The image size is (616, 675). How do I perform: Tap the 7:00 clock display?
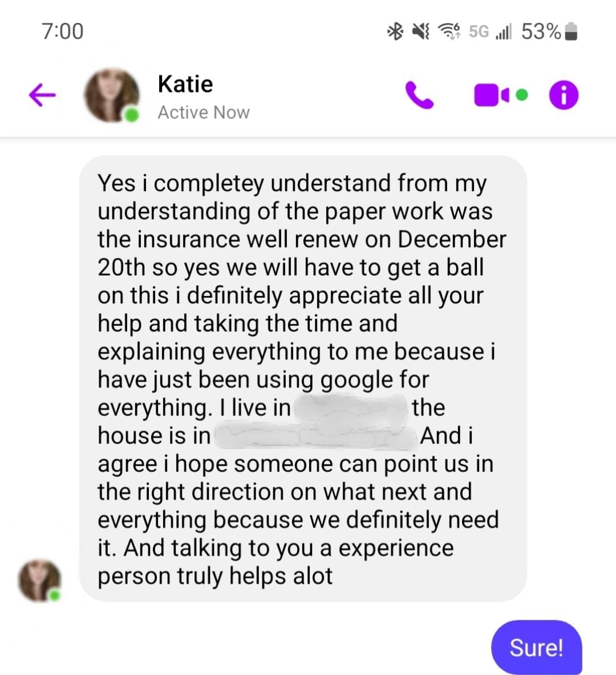coord(62,31)
